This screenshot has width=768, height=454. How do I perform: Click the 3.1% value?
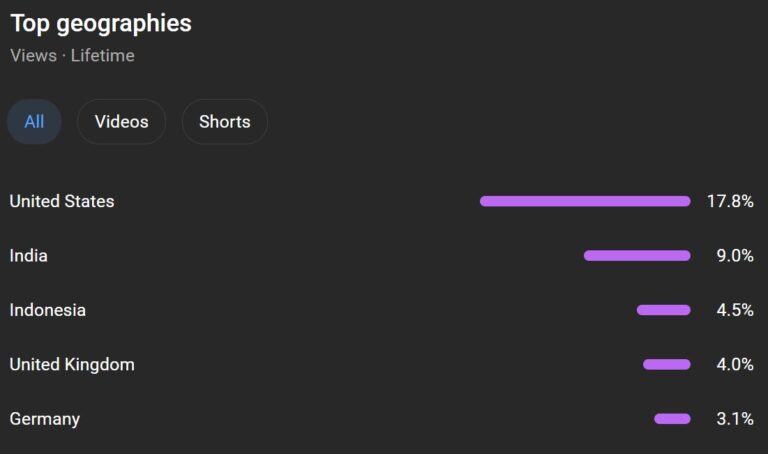[735, 419]
